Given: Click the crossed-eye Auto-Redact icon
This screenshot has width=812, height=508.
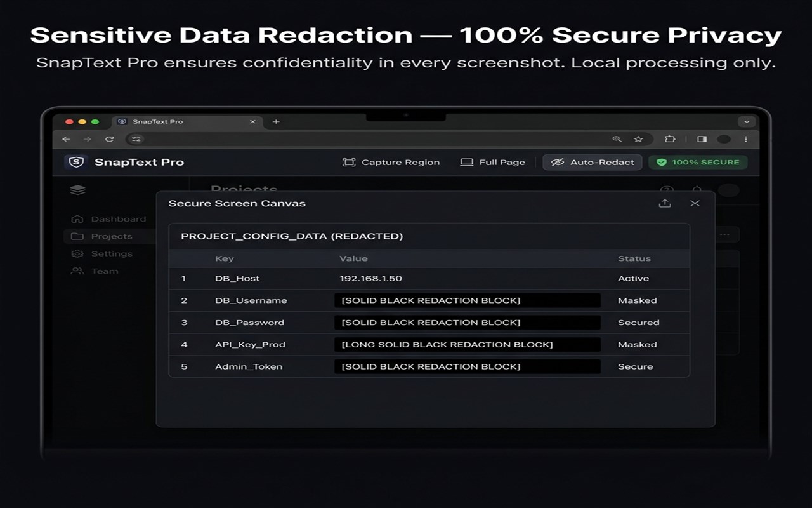Looking at the screenshot, I should point(558,162).
